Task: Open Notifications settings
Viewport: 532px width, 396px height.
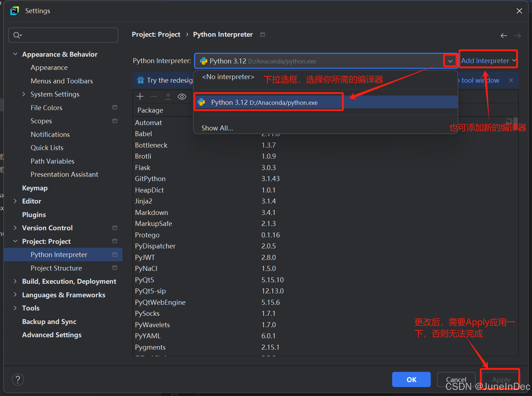Action: (x=50, y=134)
